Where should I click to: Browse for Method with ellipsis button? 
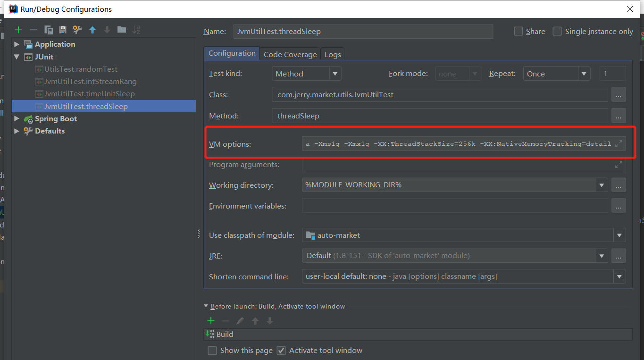(619, 116)
